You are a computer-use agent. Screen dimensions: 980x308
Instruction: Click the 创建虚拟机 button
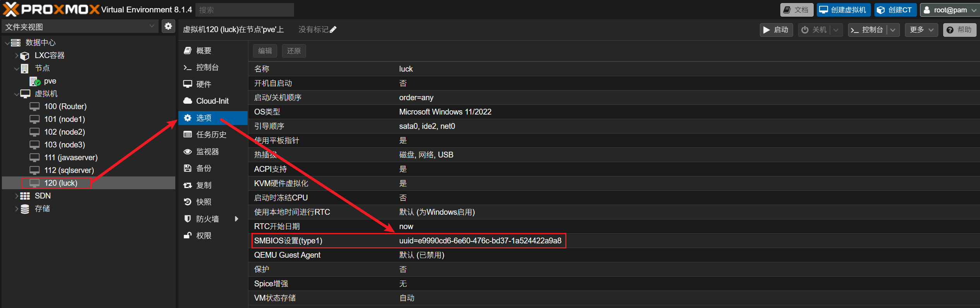[x=843, y=10]
